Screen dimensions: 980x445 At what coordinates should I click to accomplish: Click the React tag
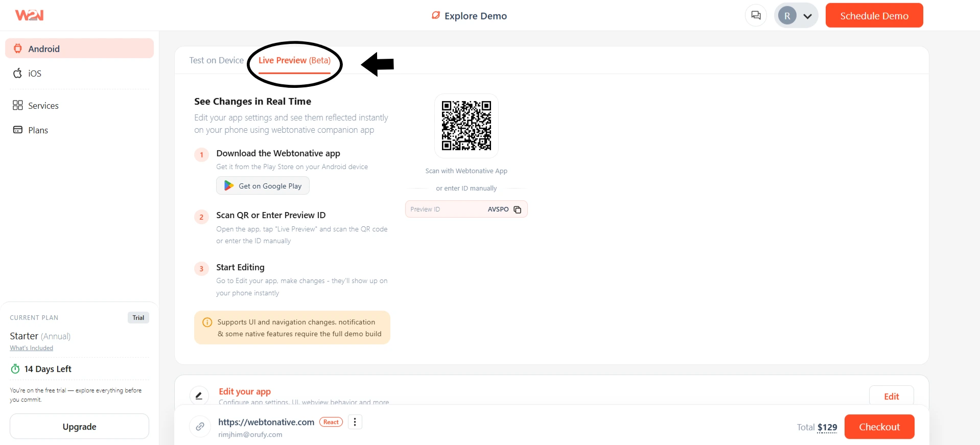331,422
